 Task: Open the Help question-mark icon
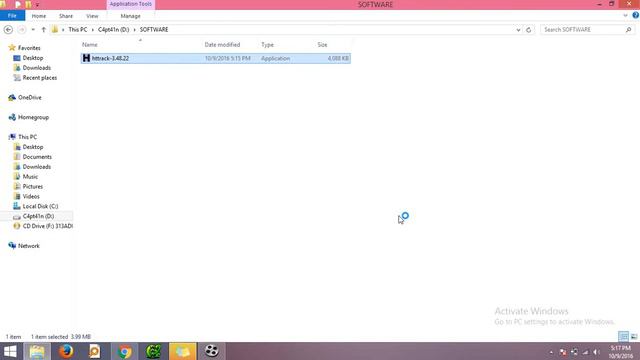[x=636, y=16]
